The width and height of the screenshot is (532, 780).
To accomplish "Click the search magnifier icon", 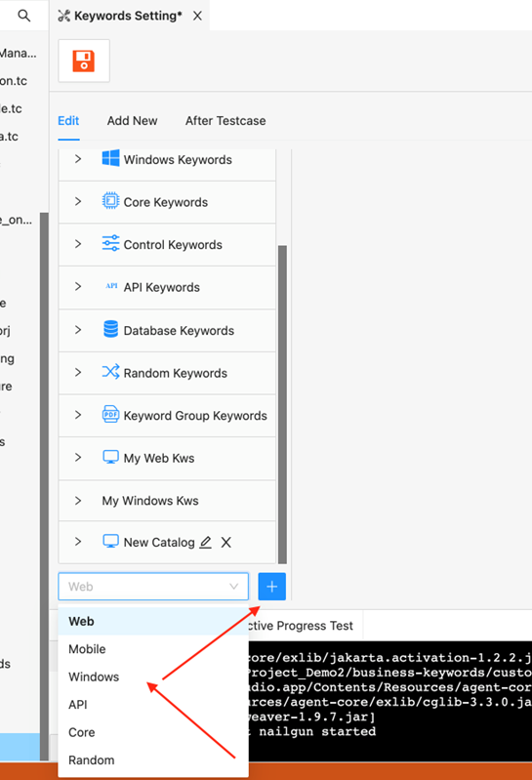I will (23, 16).
